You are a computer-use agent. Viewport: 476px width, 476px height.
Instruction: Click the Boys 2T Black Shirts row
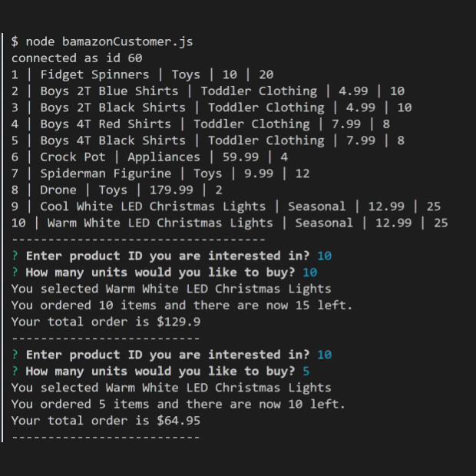point(212,107)
